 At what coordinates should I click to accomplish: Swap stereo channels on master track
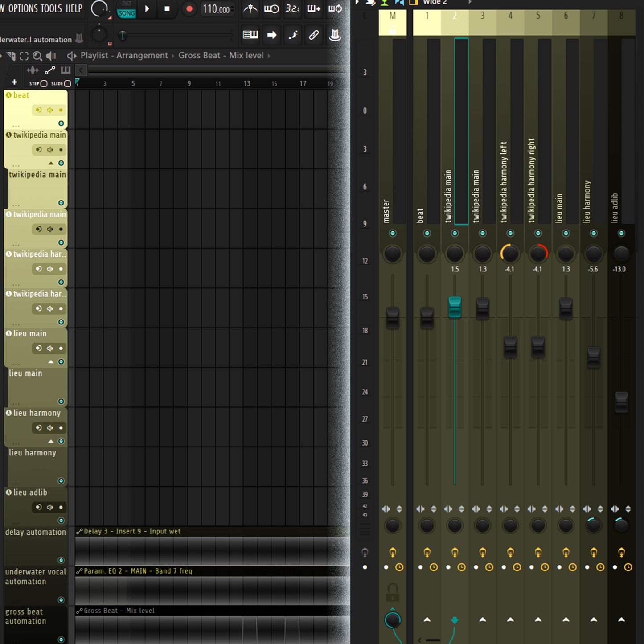(386, 509)
